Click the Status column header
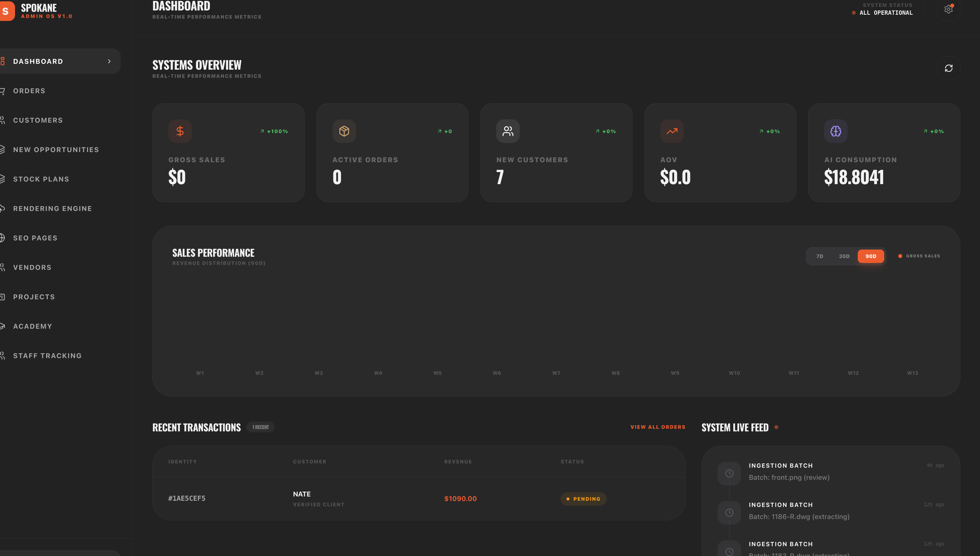Screen dimensions: 980x556 coord(572,462)
